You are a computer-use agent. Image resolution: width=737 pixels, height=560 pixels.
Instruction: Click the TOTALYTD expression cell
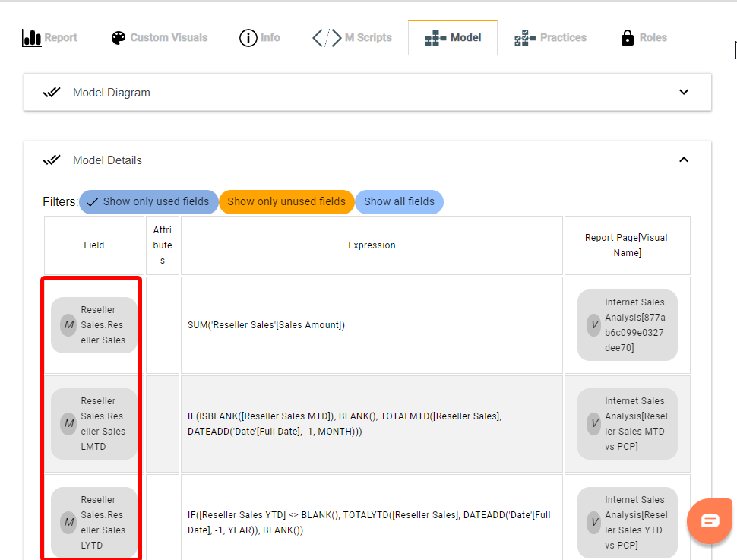372,517
